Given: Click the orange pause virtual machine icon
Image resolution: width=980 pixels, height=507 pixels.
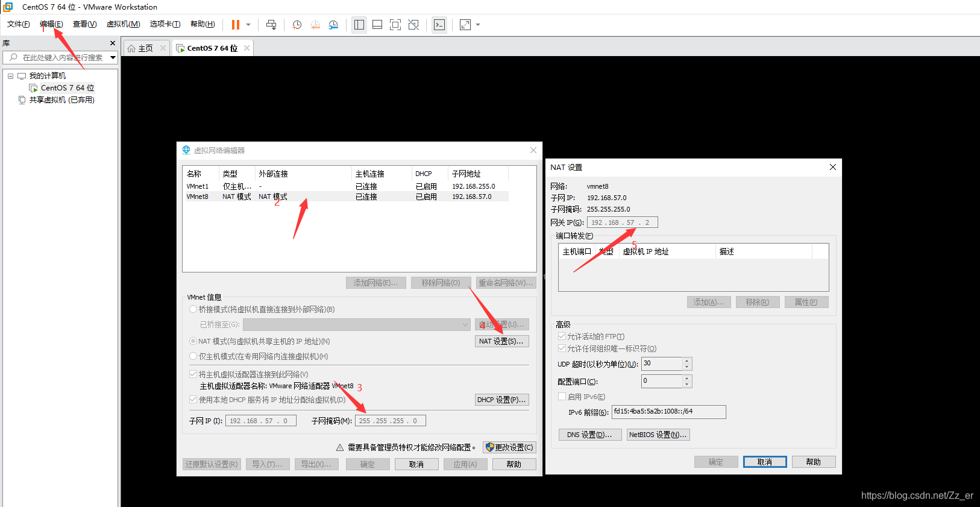Looking at the screenshot, I should tap(235, 25).
